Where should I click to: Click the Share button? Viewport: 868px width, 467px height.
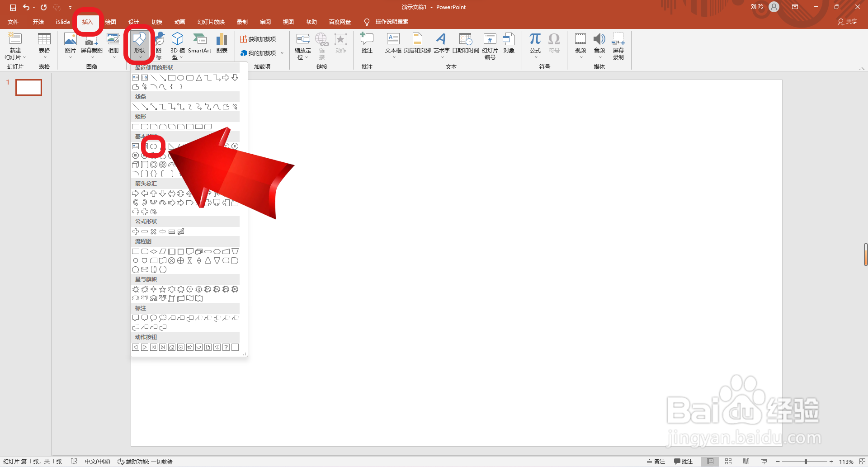coord(847,22)
